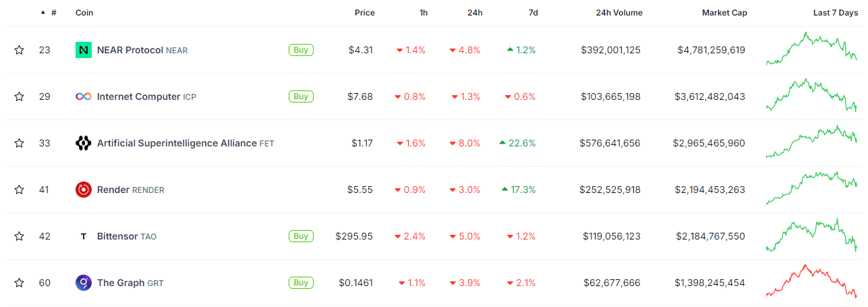Add The Graph to favorites star
The width and height of the screenshot is (868, 307).
[20, 283]
